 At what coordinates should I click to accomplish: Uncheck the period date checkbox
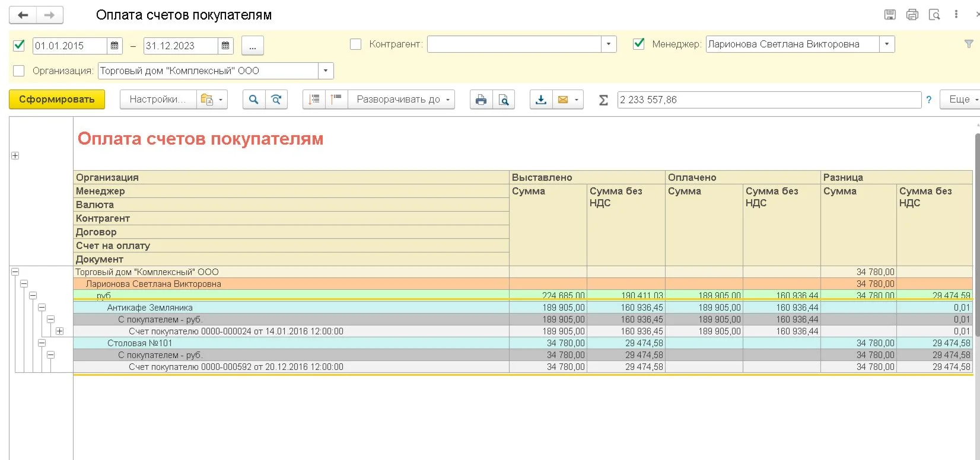[19, 45]
